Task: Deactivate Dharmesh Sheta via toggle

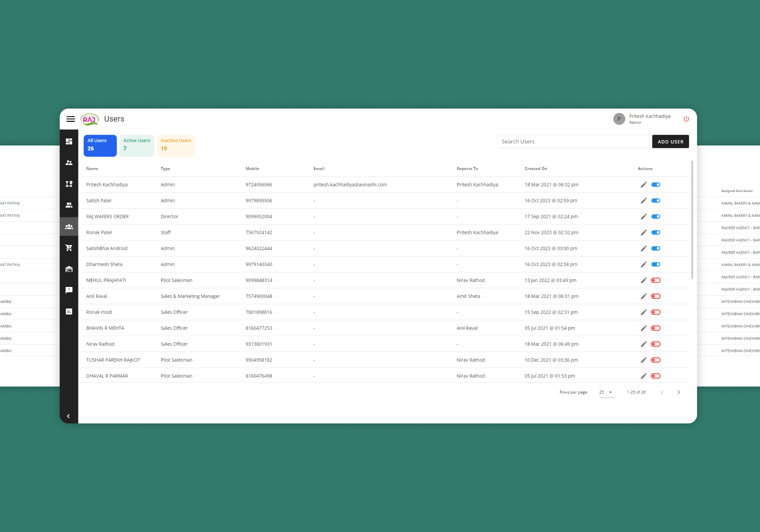Action: pyautogui.click(x=655, y=264)
